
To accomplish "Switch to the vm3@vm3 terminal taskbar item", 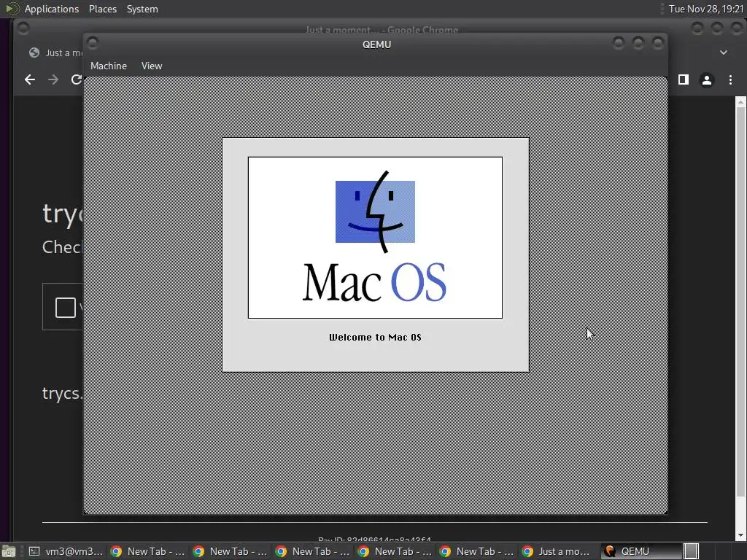I will point(66,551).
